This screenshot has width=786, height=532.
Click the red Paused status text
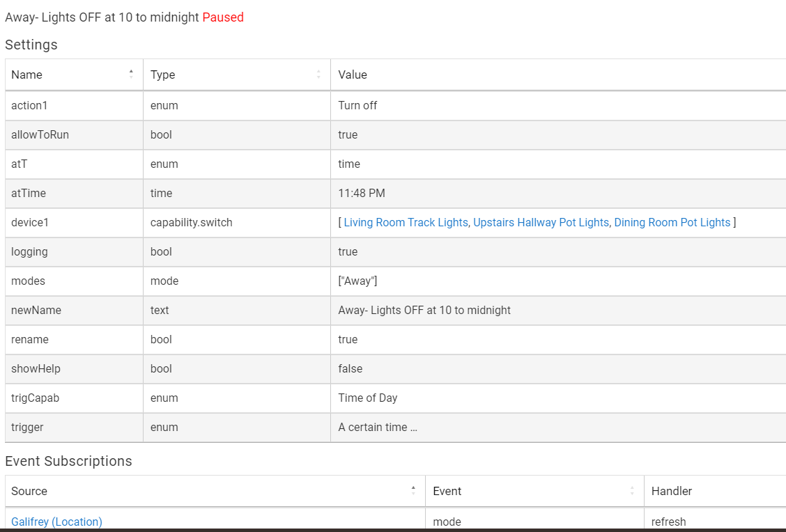(223, 17)
